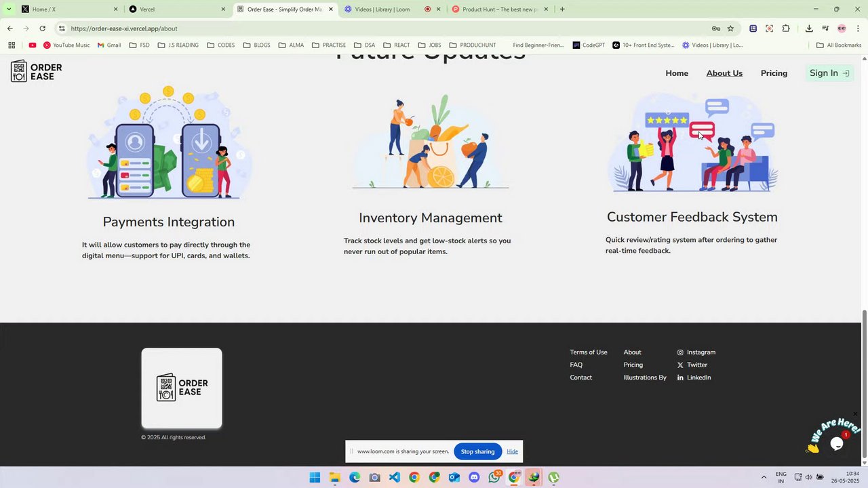The image size is (868, 488).
Task: Open the All Bookmarks folder
Action: pyautogui.click(x=839, y=45)
